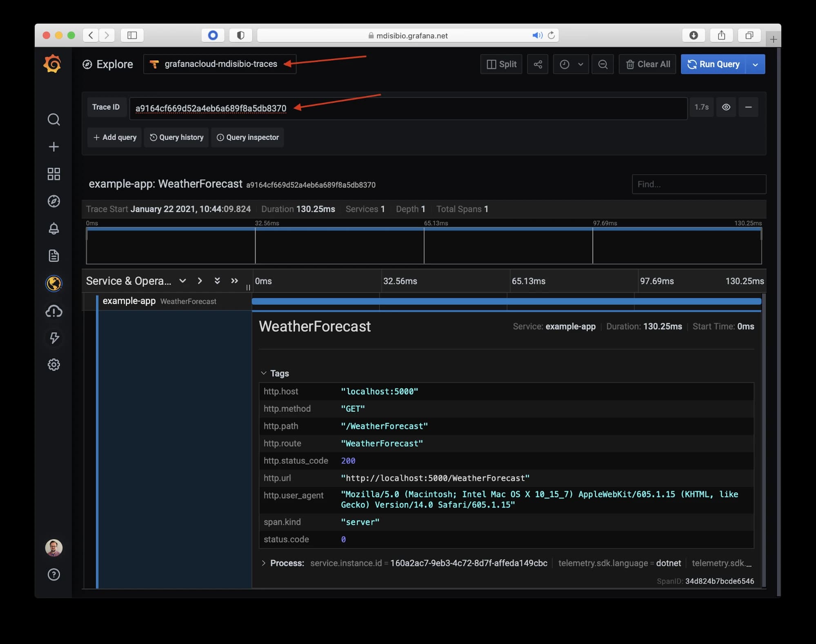Viewport: 816px width, 644px height.
Task: Toggle query visibility eye icon
Action: click(726, 107)
